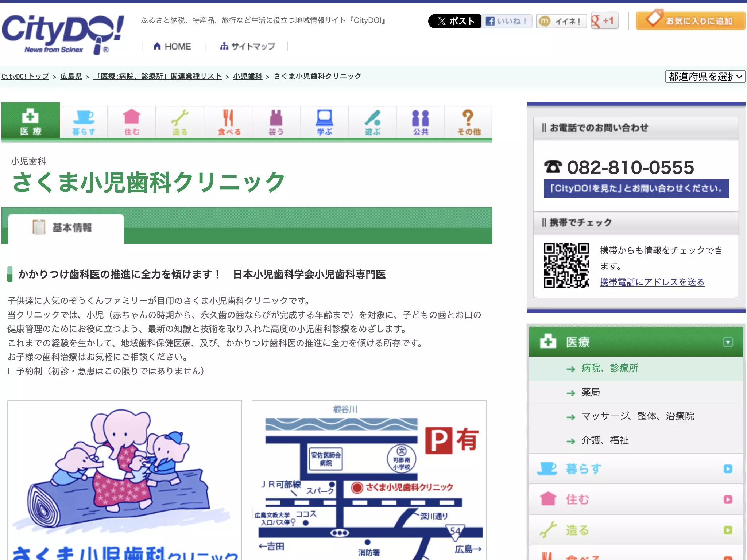Click the CityDO!トップ breadcrumb link

(x=26, y=77)
